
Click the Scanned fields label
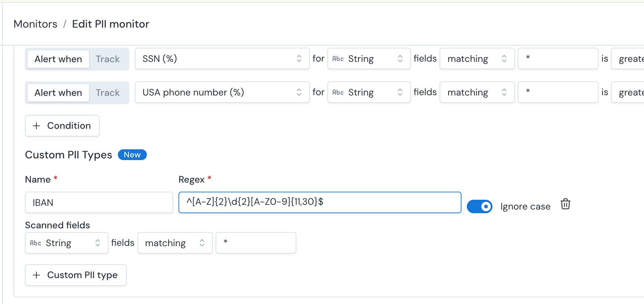pyautogui.click(x=58, y=225)
